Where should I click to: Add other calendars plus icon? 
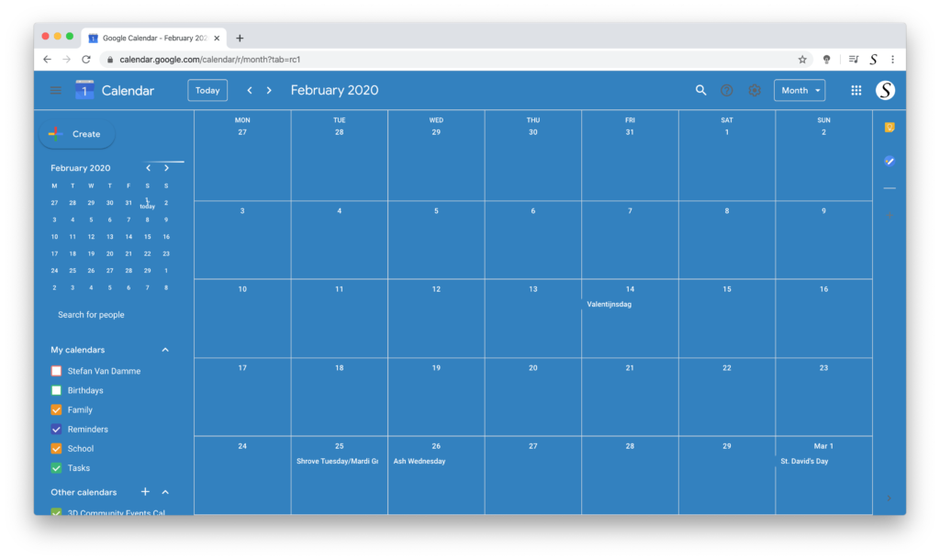(145, 492)
